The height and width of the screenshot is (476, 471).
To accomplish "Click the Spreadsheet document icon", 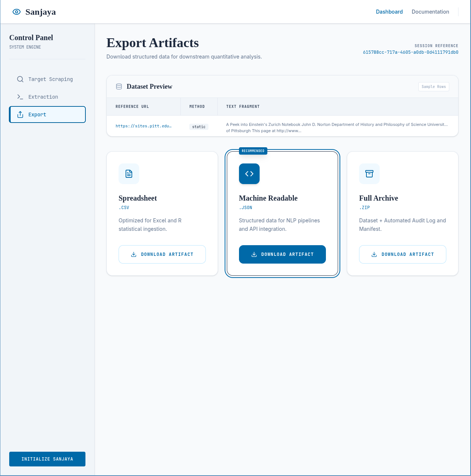I will pos(129,174).
